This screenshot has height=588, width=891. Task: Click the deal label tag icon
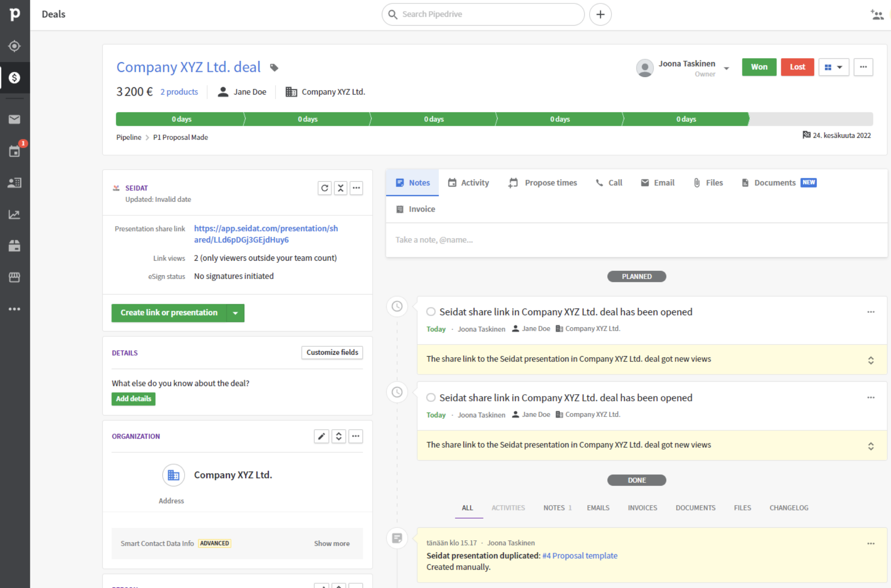[x=274, y=67]
